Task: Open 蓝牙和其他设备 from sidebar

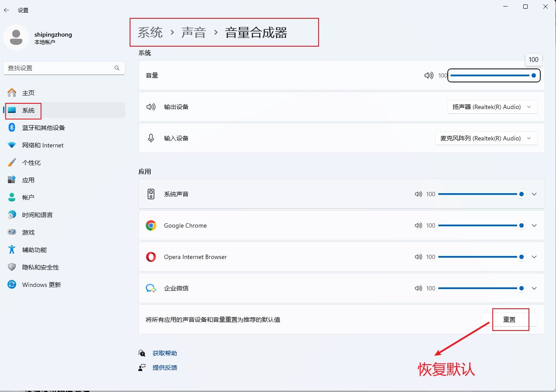Action: coord(43,128)
